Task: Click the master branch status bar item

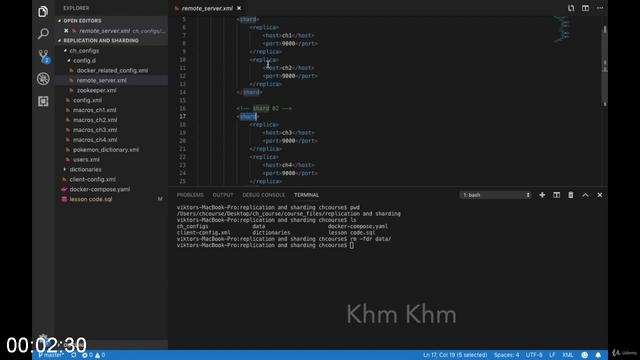Action: (x=51, y=355)
